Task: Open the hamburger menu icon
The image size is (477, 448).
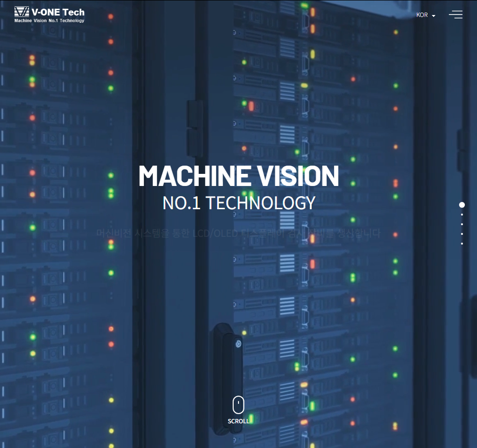Action: point(455,15)
